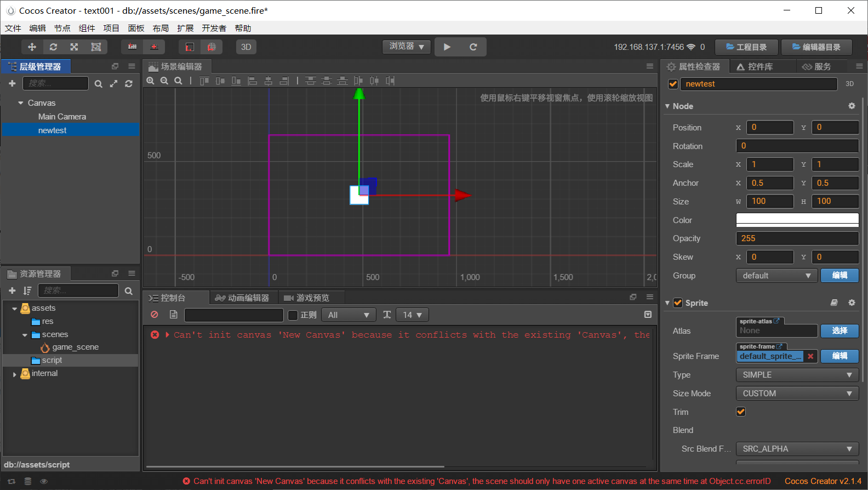
Task: Toggle the 3D scene mode button
Action: 246,47
